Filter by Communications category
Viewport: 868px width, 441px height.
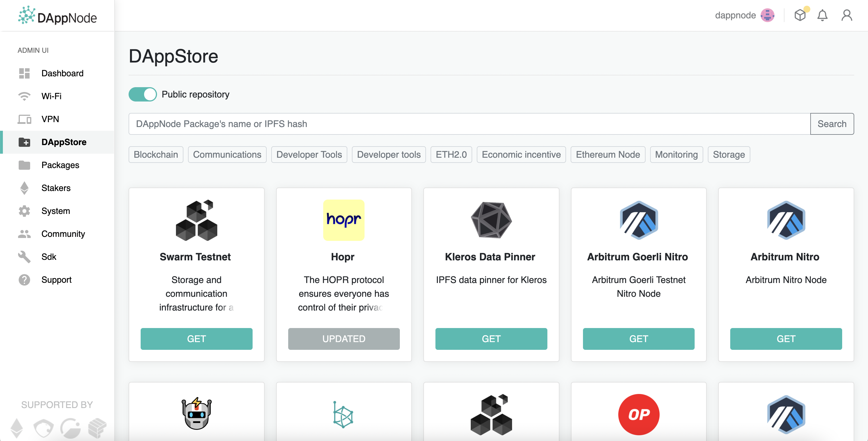[x=227, y=155]
